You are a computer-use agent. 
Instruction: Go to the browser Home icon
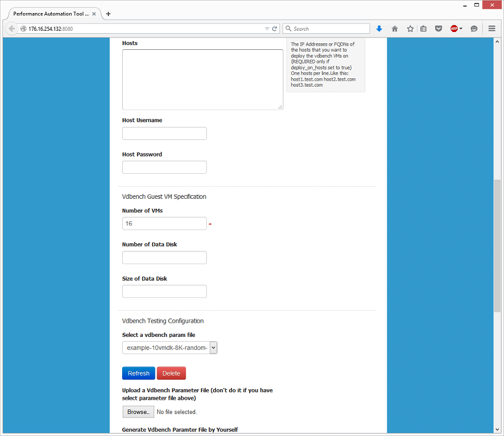[395, 28]
